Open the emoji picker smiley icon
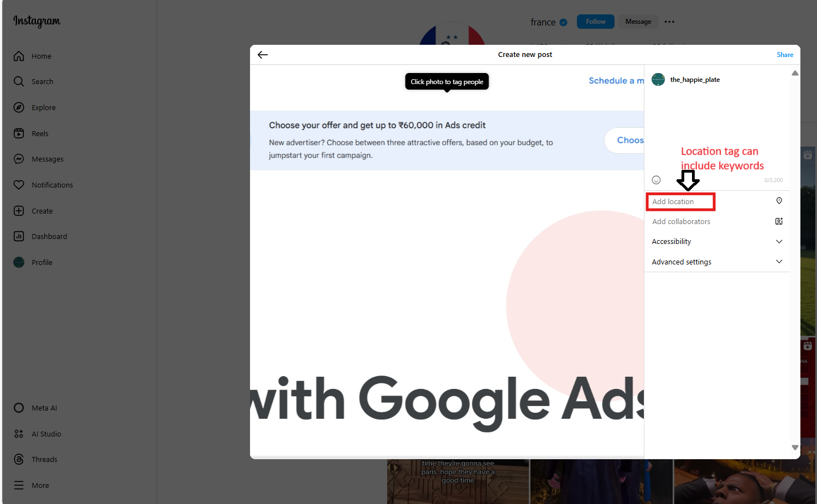 pos(656,180)
